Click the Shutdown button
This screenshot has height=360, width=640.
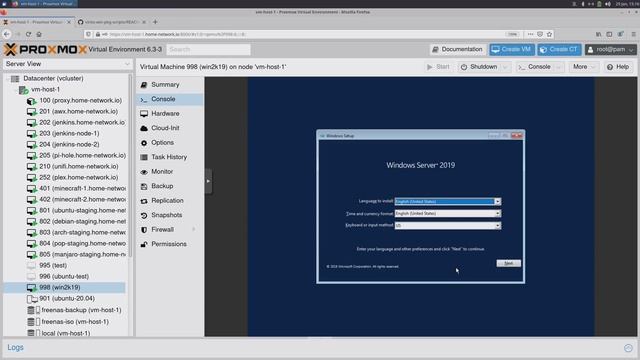pyautogui.click(x=479, y=67)
